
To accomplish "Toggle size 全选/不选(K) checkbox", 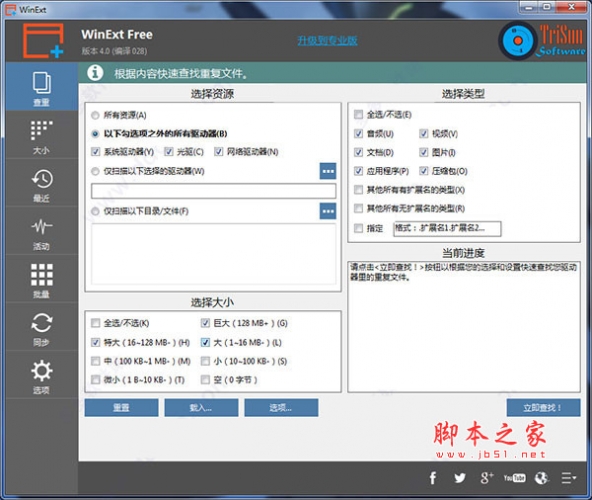I will [x=96, y=323].
